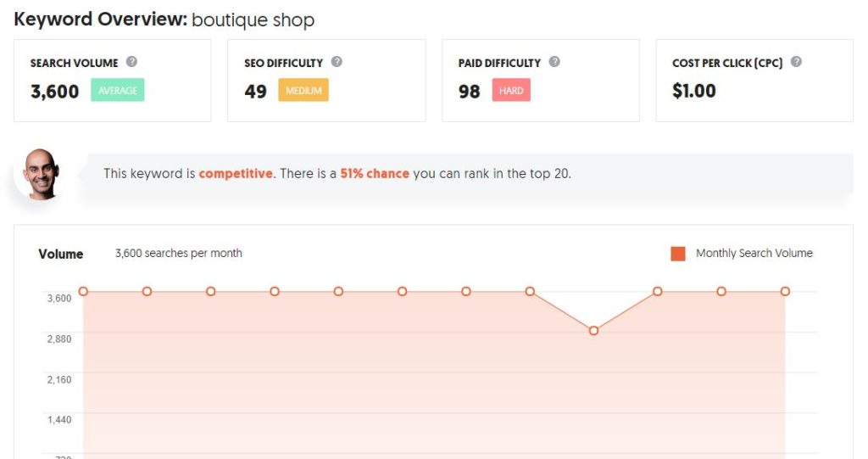Click the Search Volume help icon

131,62
